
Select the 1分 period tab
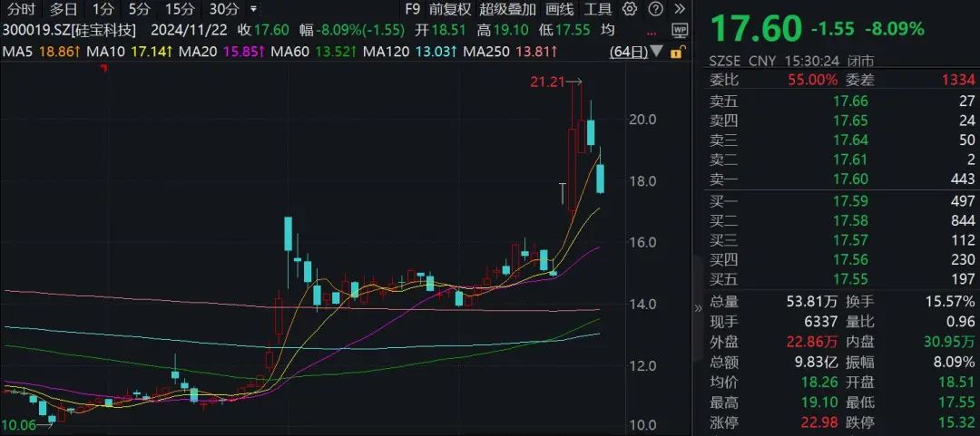tap(103, 9)
